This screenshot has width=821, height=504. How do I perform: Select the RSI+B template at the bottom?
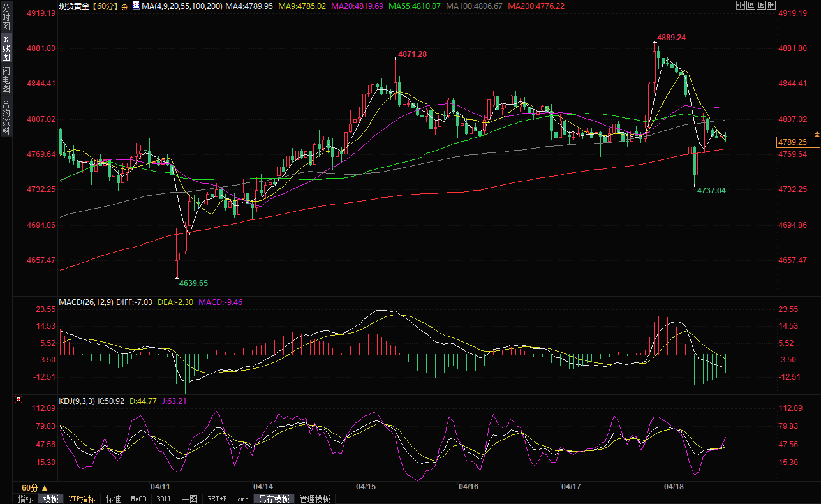[x=218, y=499]
